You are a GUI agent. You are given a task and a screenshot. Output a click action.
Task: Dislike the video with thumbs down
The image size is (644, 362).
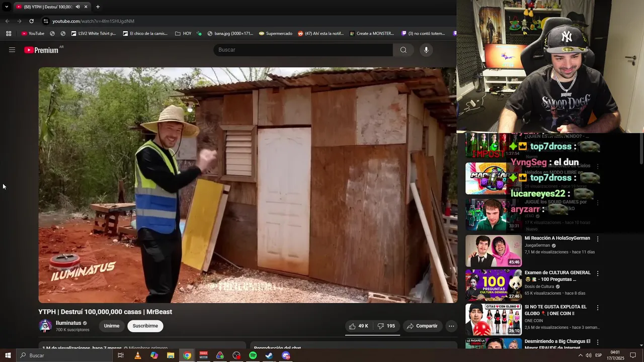386,326
